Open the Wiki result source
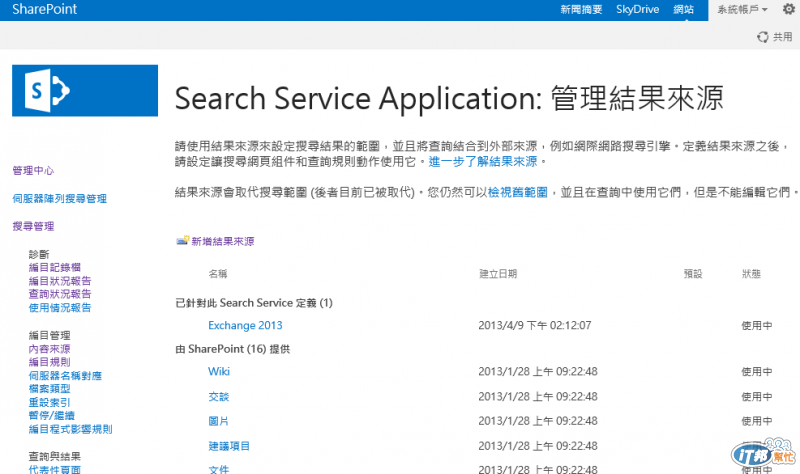The width and height of the screenshot is (800, 474). pos(219,371)
